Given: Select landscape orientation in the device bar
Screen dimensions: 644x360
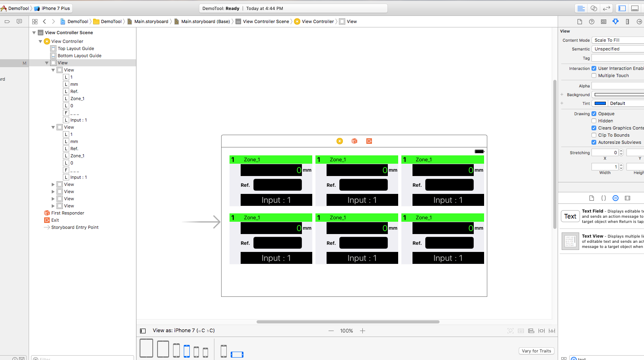Looking at the screenshot, I should click(x=237, y=354).
